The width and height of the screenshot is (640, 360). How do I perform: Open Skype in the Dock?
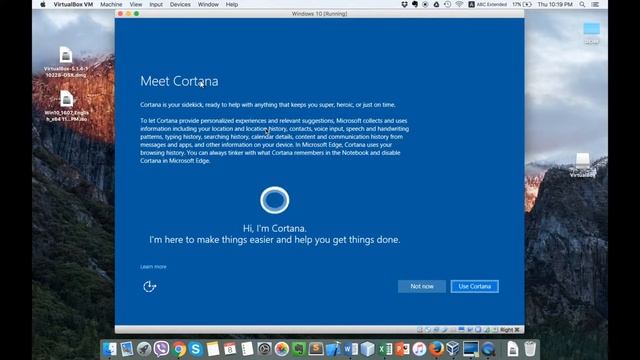tap(196, 349)
